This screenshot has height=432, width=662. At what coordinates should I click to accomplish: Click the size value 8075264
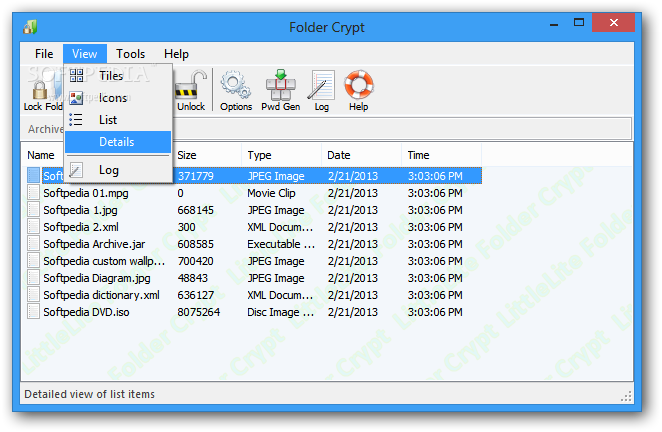coord(198,312)
